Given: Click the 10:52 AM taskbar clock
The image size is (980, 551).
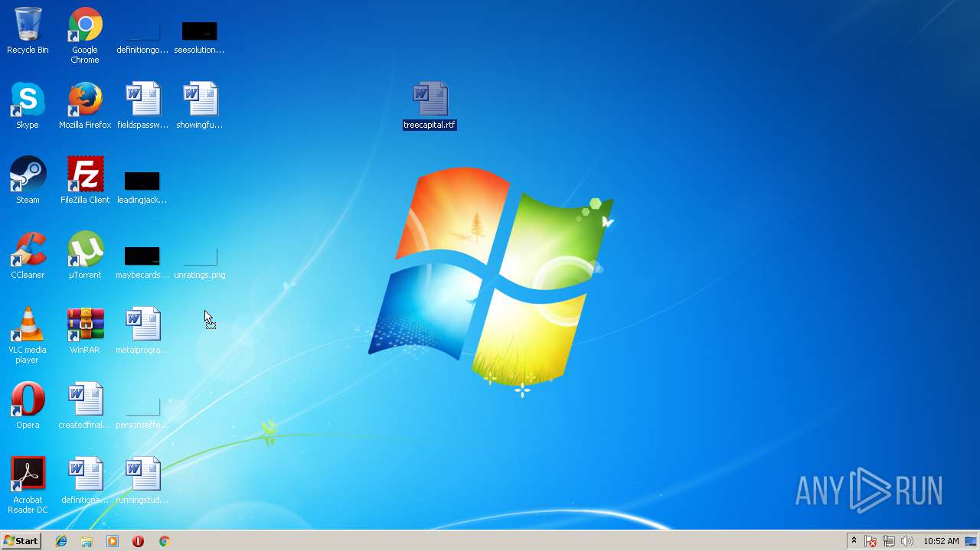Looking at the screenshot, I should click(x=941, y=541).
